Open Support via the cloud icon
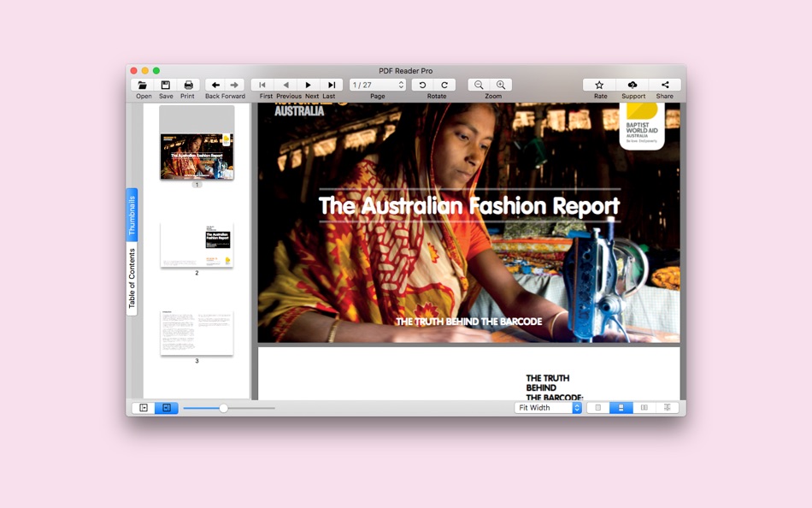812x508 pixels. [x=633, y=85]
